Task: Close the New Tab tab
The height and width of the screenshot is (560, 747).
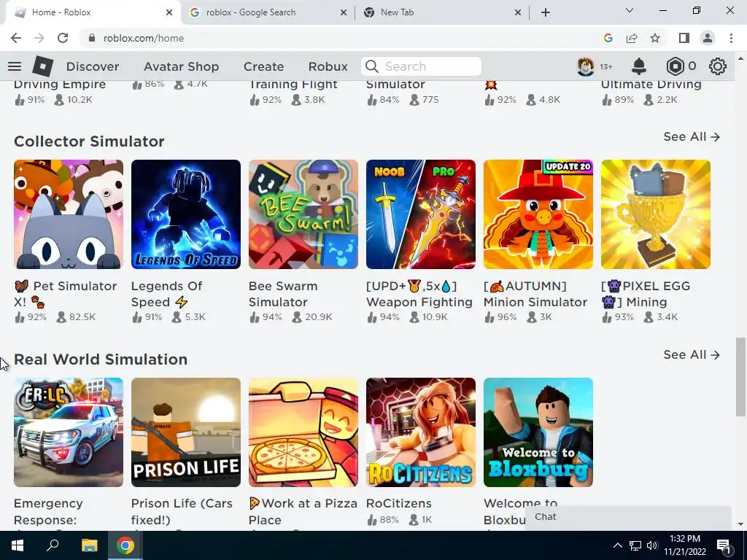Action: (x=518, y=12)
